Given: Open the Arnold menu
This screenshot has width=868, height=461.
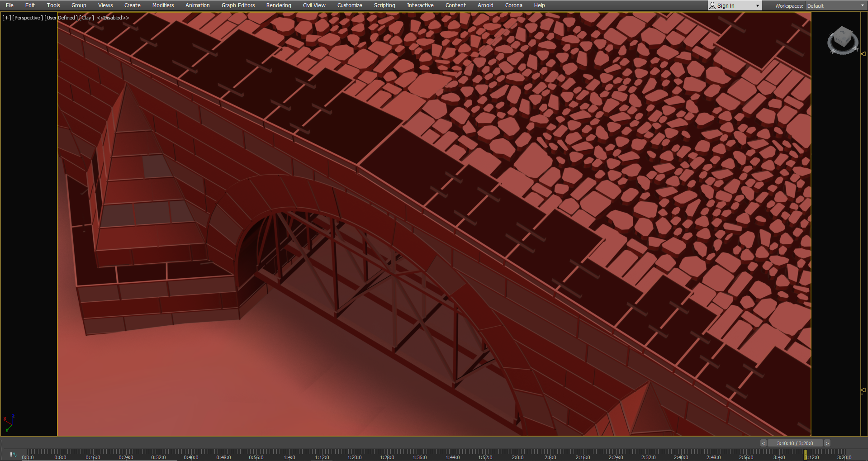Looking at the screenshot, I should 485,5.
